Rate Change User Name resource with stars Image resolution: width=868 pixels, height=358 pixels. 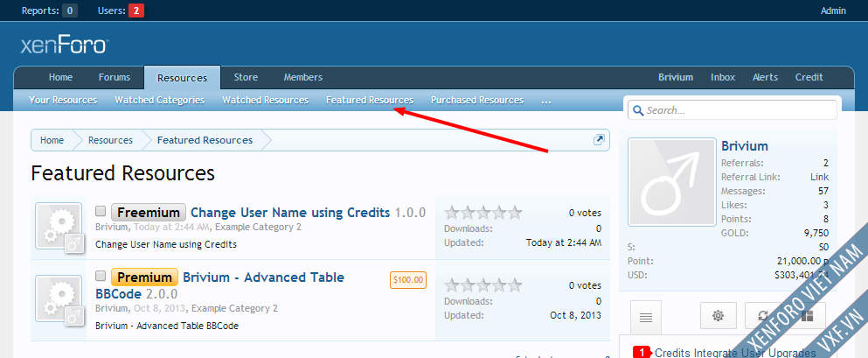[x=483, y=213]
